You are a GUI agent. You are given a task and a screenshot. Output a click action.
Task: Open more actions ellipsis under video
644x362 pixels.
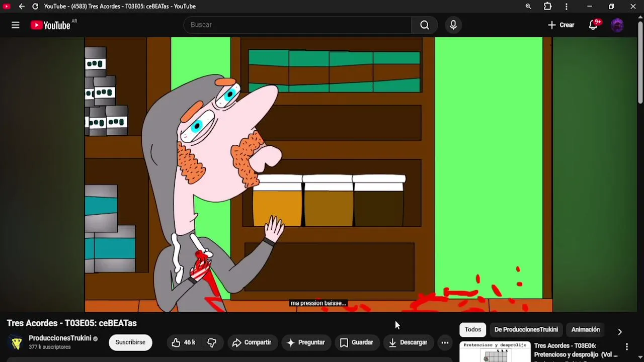pos(445,342)
